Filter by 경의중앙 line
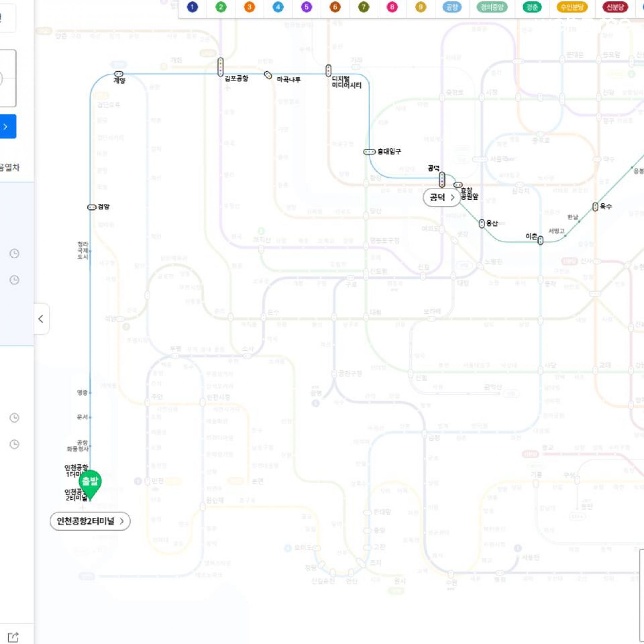Viewport: 644px width, 644px height. pos(492,7)
